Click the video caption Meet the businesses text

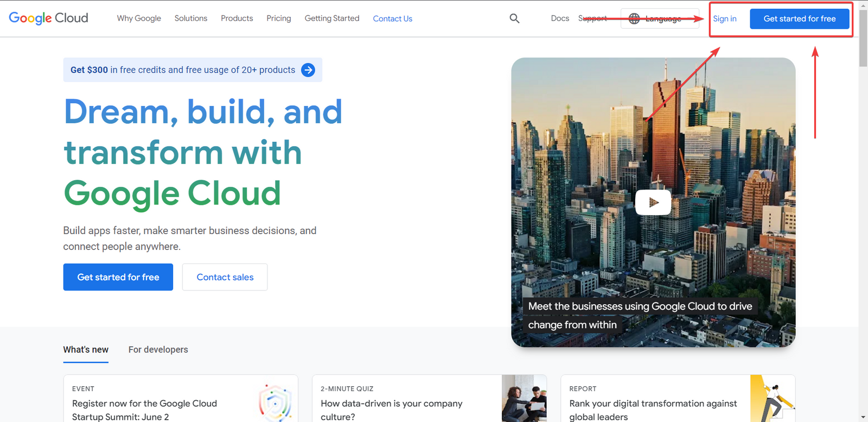640,316
